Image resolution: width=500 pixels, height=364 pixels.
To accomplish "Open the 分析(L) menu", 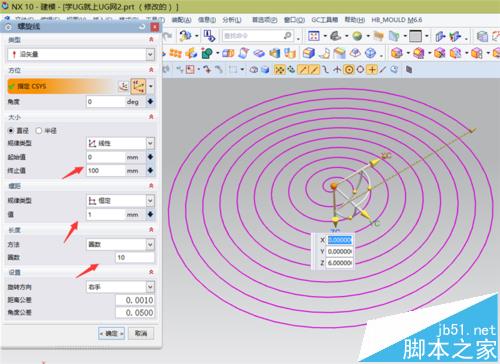I will 232,20.
